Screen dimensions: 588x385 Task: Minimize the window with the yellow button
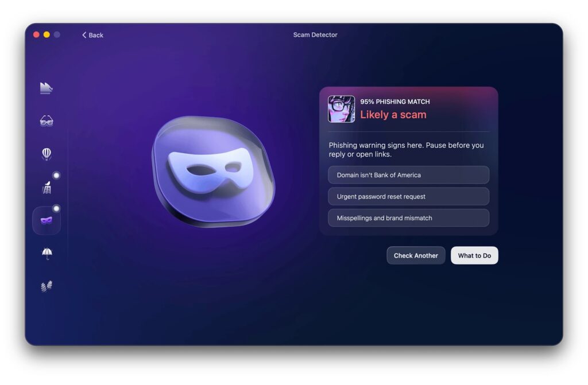tap(47, 34)
